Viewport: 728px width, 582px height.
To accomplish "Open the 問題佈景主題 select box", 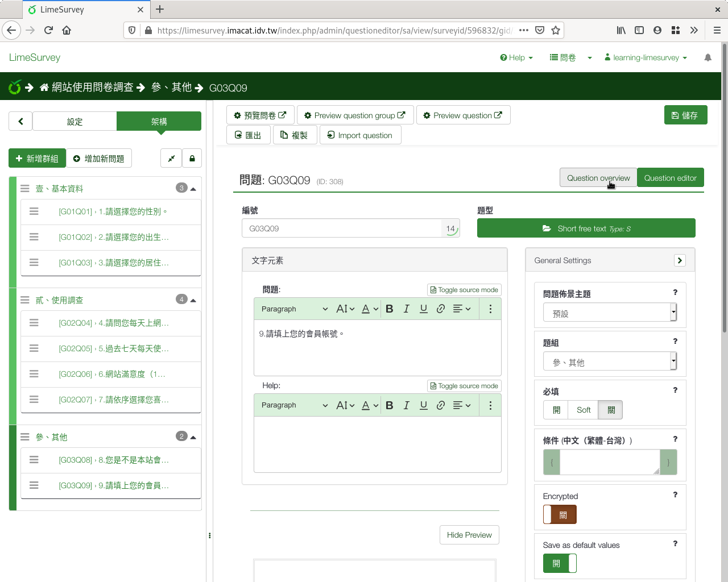I will [610, 312].
